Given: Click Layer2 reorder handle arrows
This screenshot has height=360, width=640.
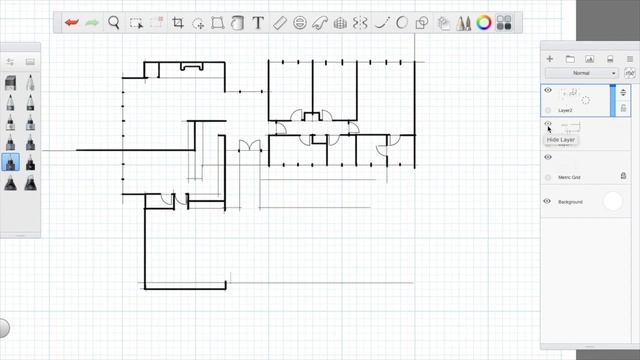Looking at the screenshot, I should tap(623, 93).
